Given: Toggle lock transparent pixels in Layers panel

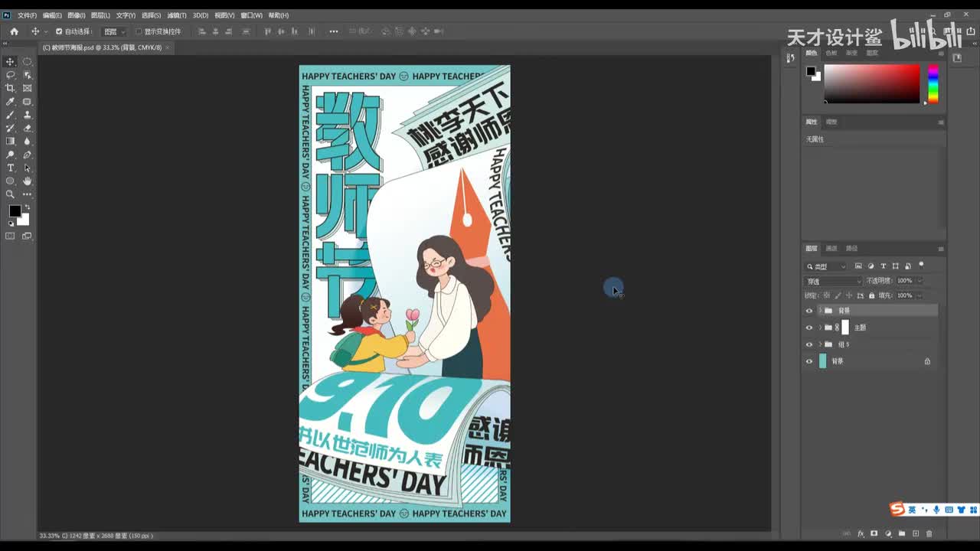Looking at the screenshot, I should [x=826, y=295].
